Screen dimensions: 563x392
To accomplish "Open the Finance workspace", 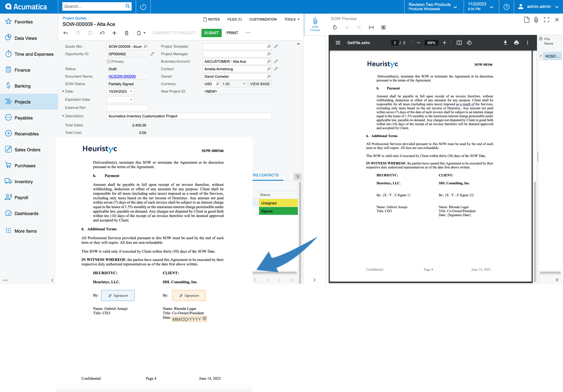I will 22,70.
